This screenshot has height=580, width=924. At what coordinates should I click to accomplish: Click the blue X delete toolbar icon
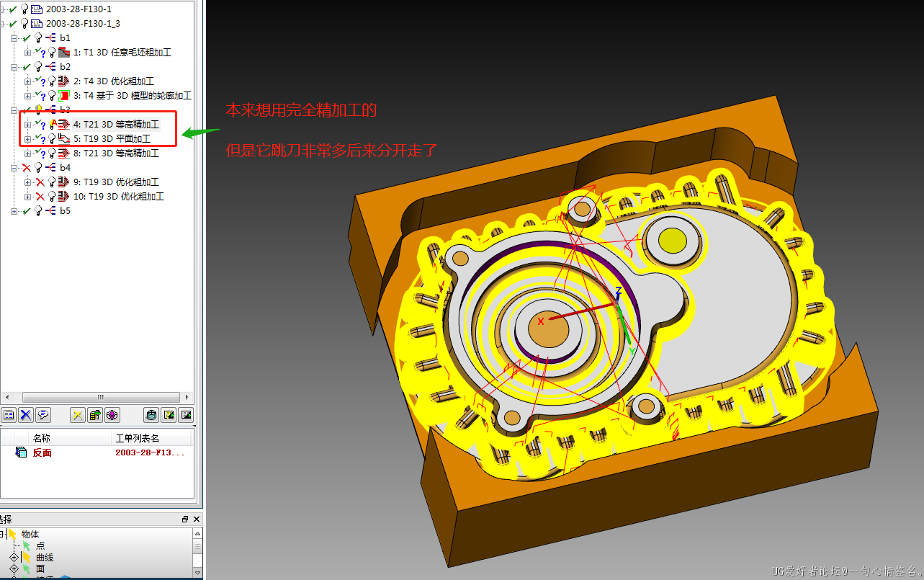[26, 415]
